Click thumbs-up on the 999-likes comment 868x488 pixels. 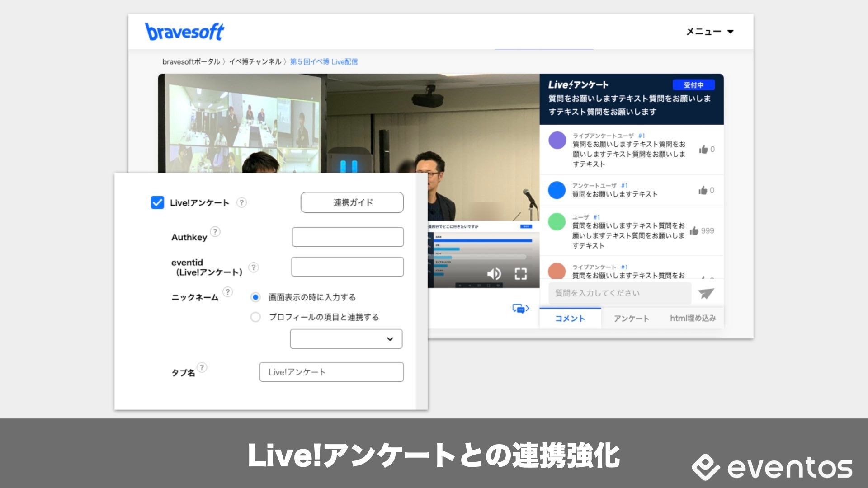click(x=694, y=231)
